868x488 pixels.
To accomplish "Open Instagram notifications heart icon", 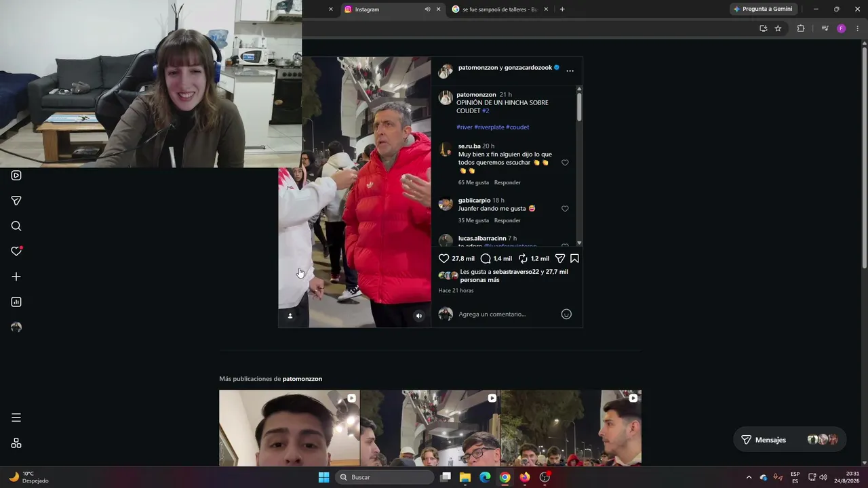I will [16, 251].
